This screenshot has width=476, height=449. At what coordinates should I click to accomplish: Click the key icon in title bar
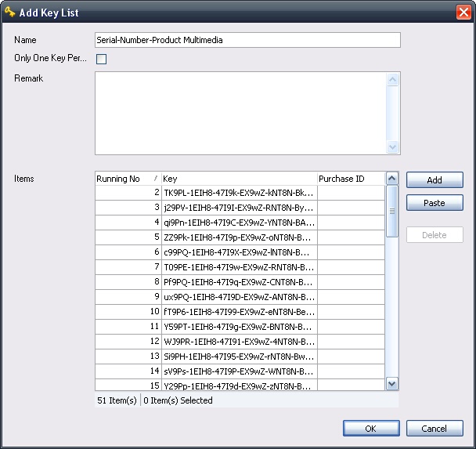tap(10, 13)
